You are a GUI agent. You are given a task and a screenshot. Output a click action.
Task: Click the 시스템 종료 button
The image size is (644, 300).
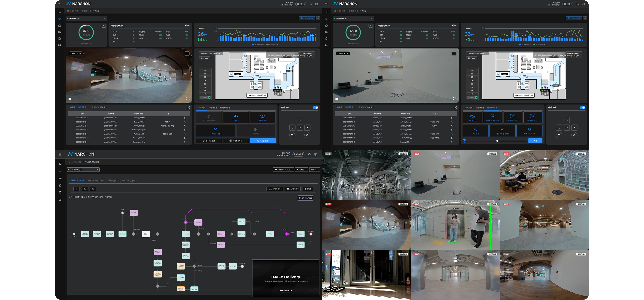(262, 141)
